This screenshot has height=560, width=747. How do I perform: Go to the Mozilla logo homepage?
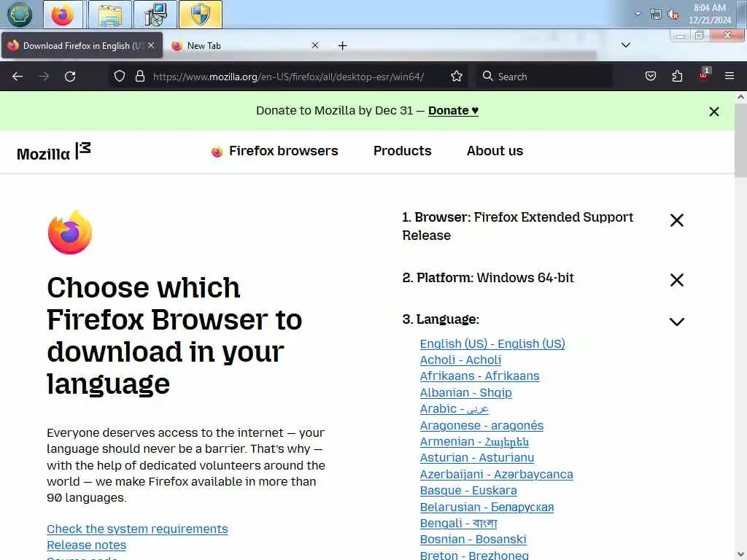[x=53, y=152]
